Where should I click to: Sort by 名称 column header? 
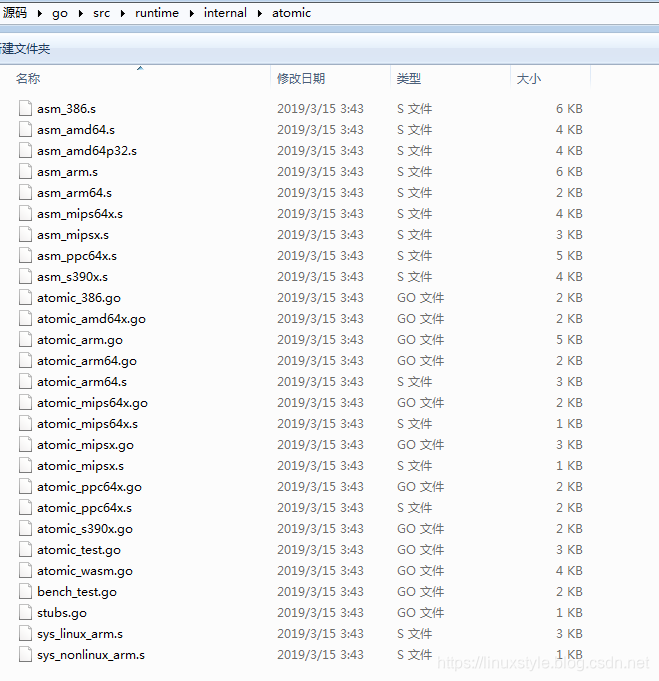click(28, 79)
